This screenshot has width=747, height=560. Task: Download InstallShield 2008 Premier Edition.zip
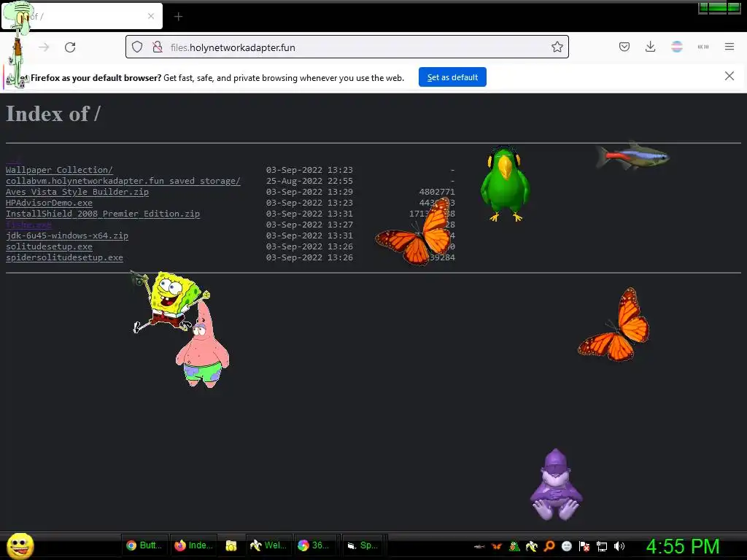point(102,214)
